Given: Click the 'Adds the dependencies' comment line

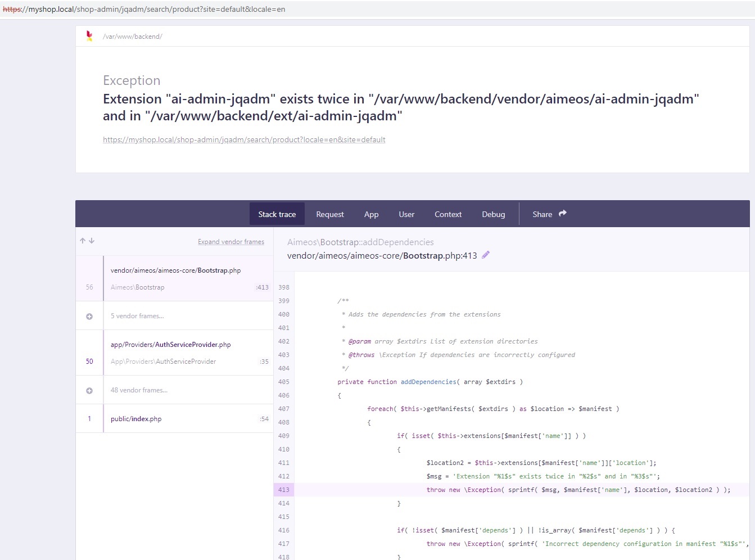Looking at the screenshot, I should [x=421, y=314].
